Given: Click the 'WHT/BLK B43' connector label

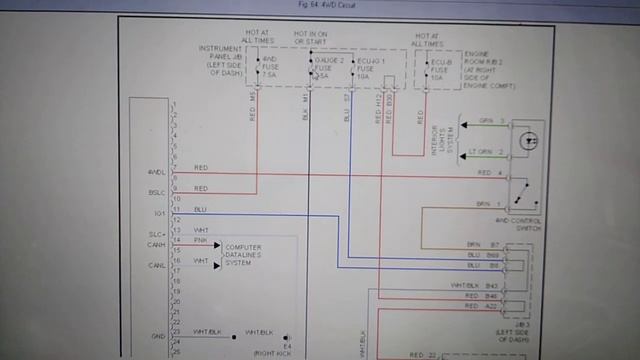Looking at the screenshot, I should [474, 286].
